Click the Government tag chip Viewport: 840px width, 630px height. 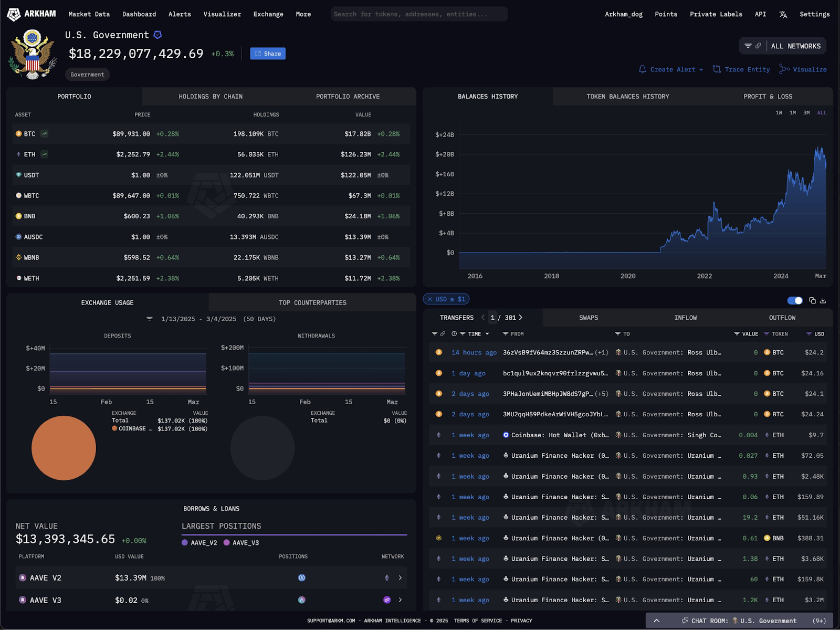tap(87, 75)
